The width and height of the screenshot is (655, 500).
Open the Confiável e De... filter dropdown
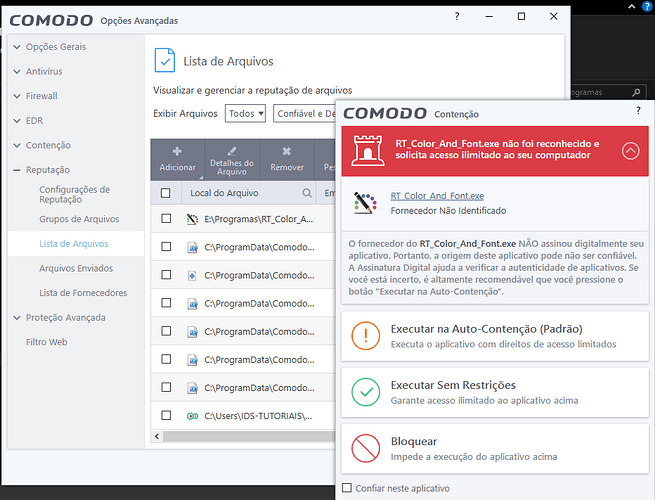(305, 113)
